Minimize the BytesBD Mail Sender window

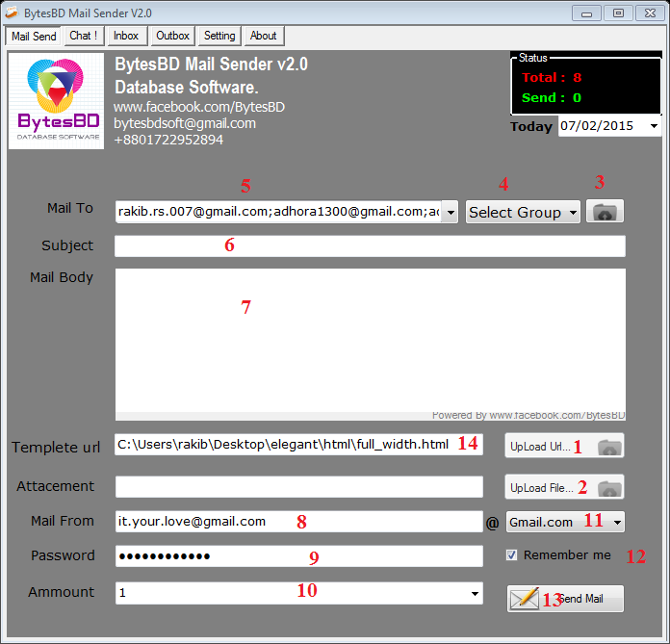[586, 13]
